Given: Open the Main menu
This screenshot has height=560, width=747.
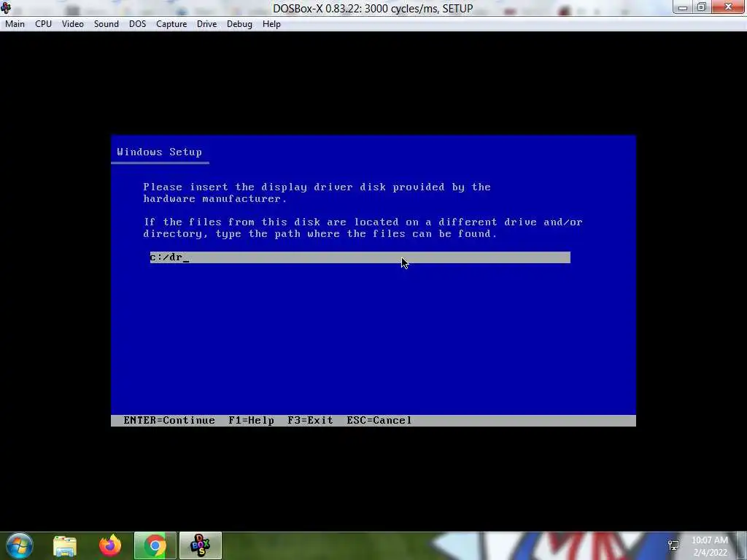Looking at the screenshot, I should click(x=15, y=24).
